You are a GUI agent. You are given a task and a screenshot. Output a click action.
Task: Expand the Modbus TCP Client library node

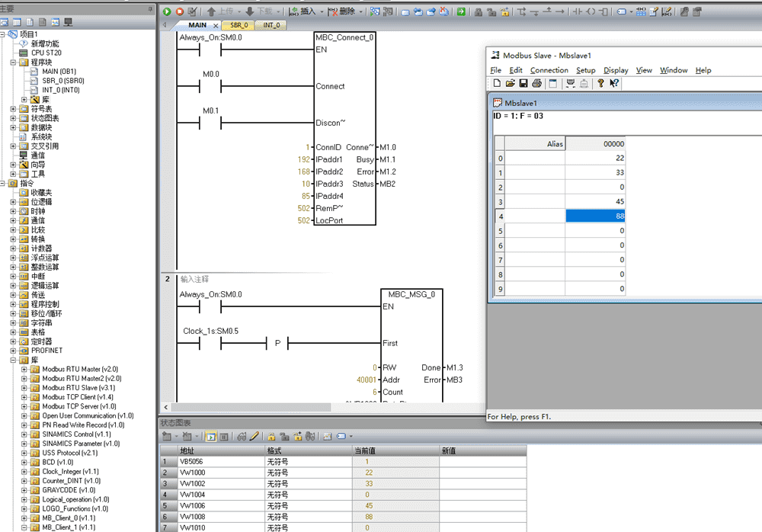point(24,397)
